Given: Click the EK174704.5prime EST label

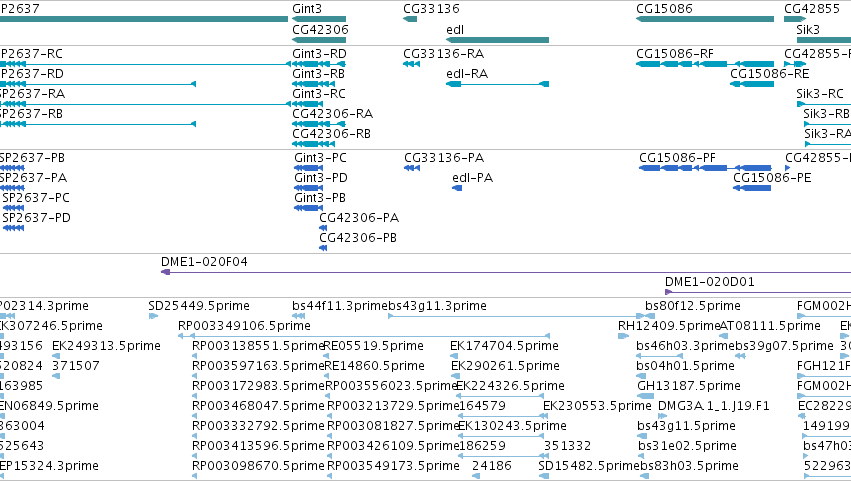Looking at the screenshot, I should pos(504,346).
